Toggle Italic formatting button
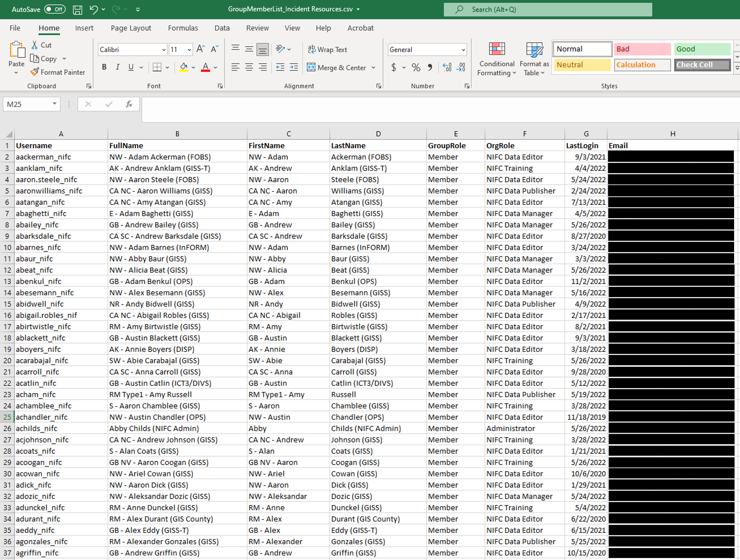The width and height of the screenshot is (740, 560). 118,67
